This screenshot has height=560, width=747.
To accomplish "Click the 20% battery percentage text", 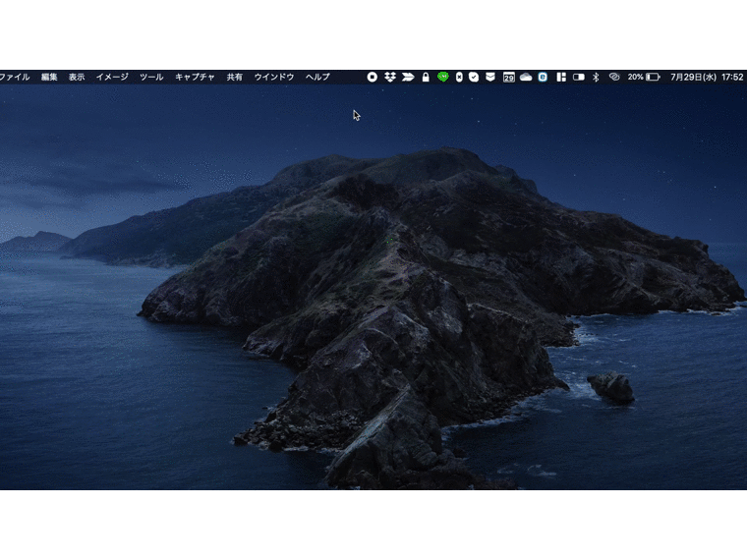I will click(636, 77).
